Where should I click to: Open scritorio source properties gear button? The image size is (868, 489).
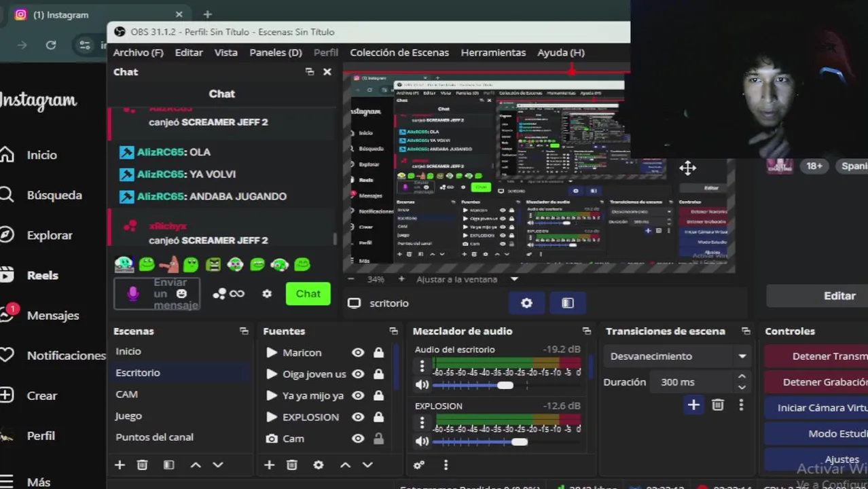[526, 303]
